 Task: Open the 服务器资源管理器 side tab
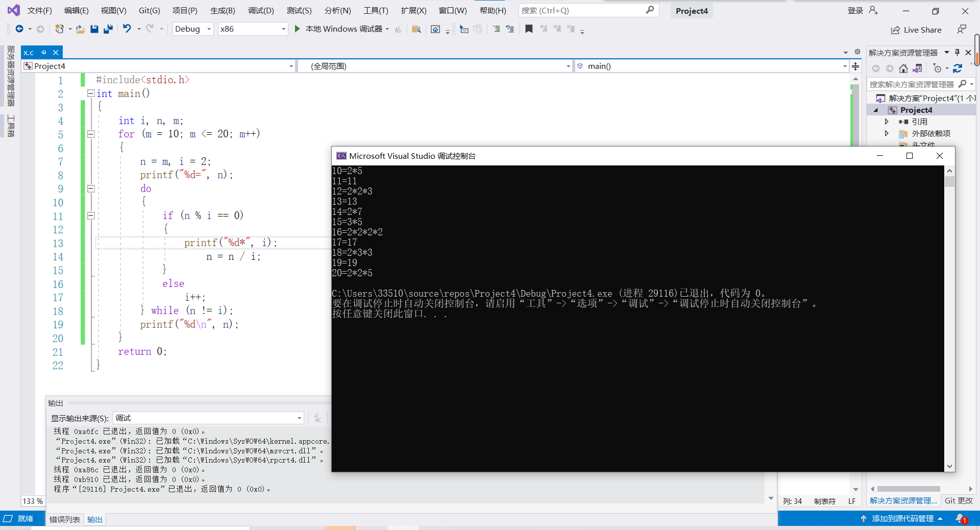pos(11,76)
